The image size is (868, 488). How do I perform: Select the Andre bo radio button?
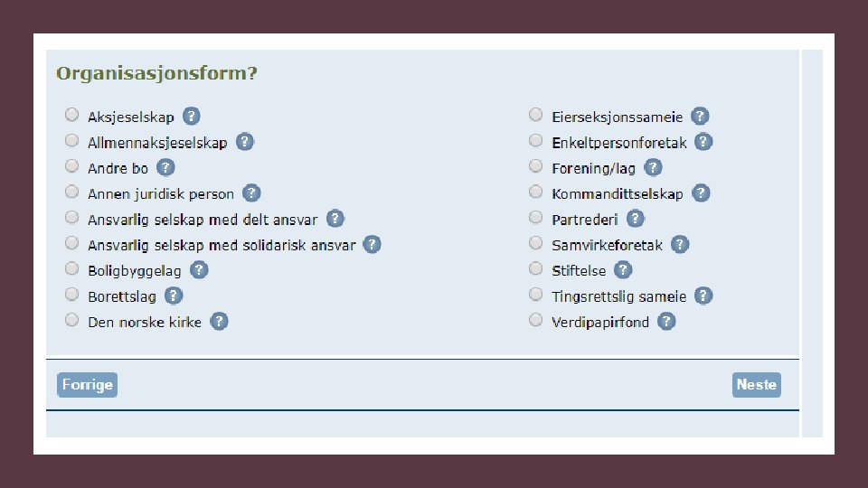click(x=71, y=167)
